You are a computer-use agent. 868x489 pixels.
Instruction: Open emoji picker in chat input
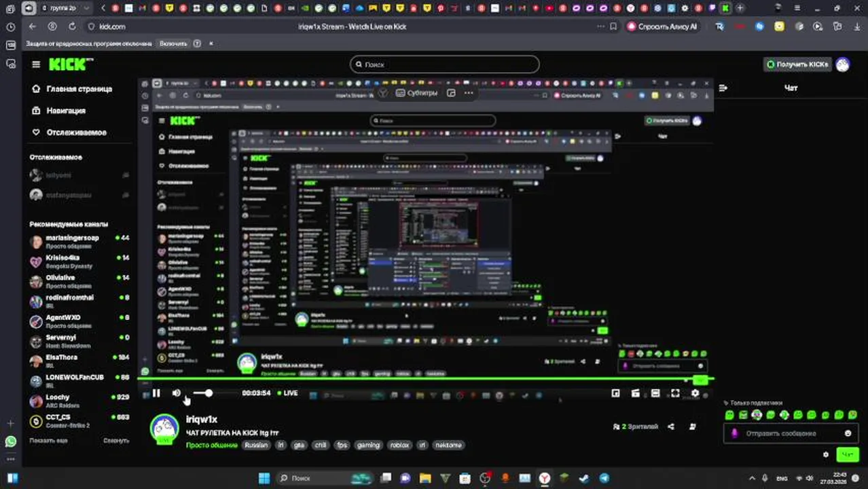pos(848,433)
